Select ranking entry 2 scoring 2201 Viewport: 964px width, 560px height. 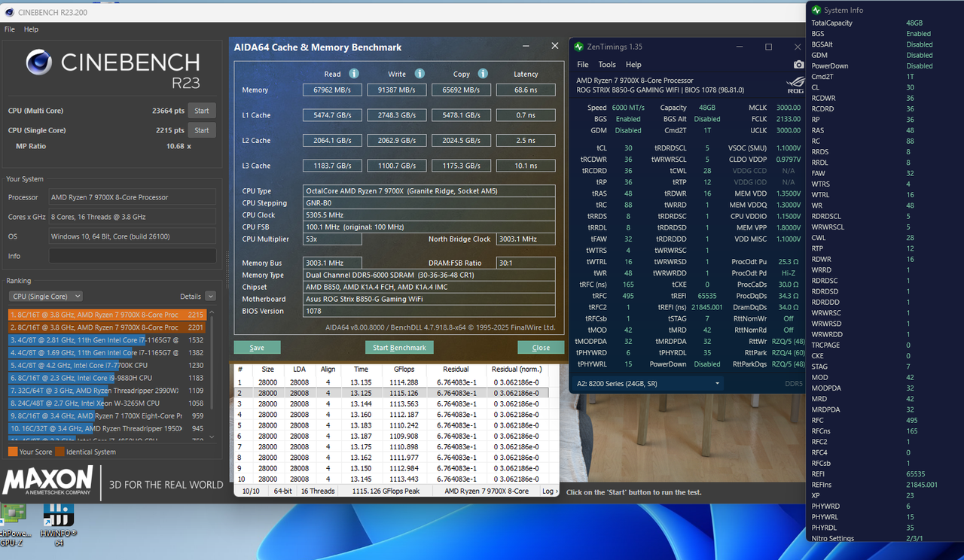[x=108, y=327]
